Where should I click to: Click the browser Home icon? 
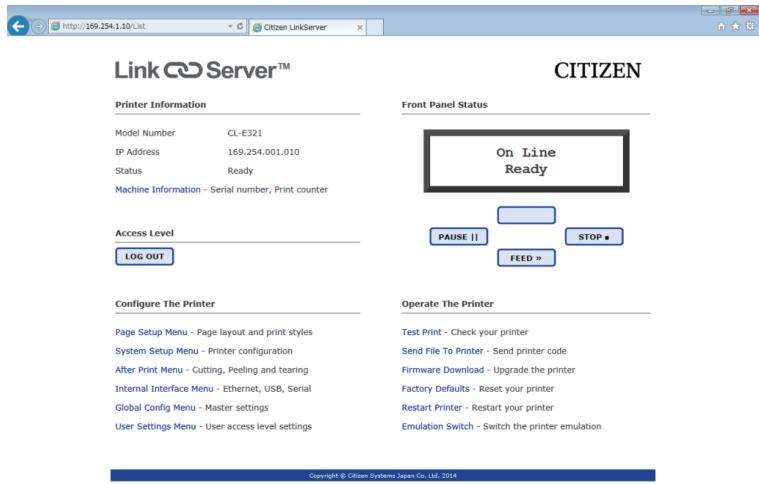coord(721,26)
